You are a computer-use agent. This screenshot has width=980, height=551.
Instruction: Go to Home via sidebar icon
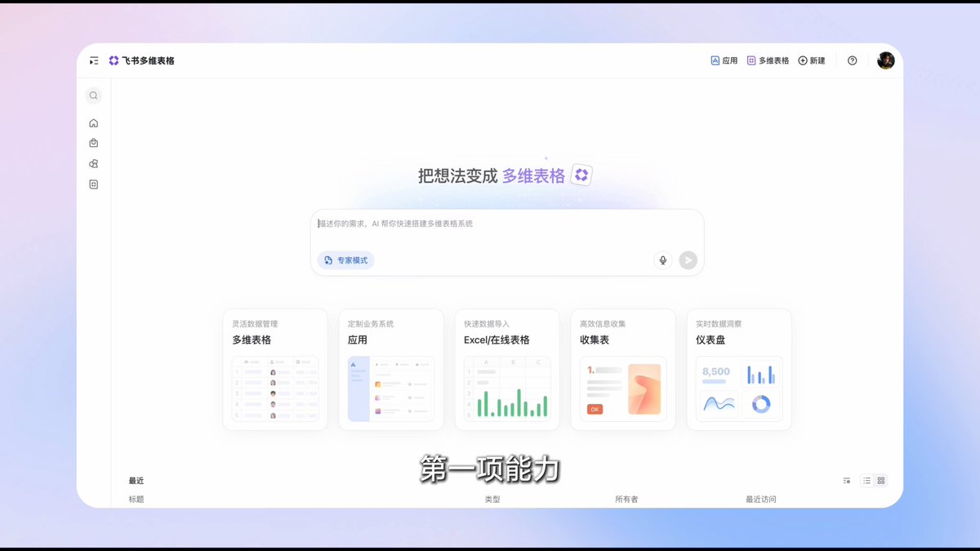click(x=94, y=123)
